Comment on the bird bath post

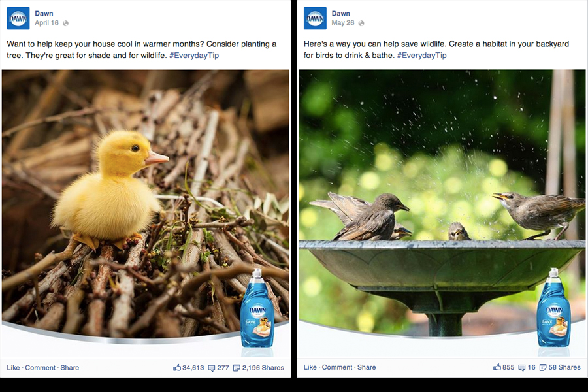(x=337, y=367)
